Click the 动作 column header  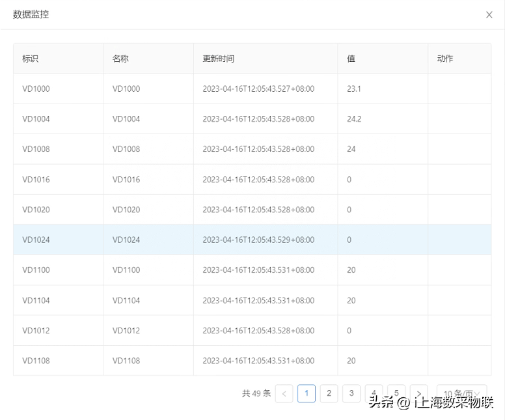pyautogui.click(x=445, y=59)
